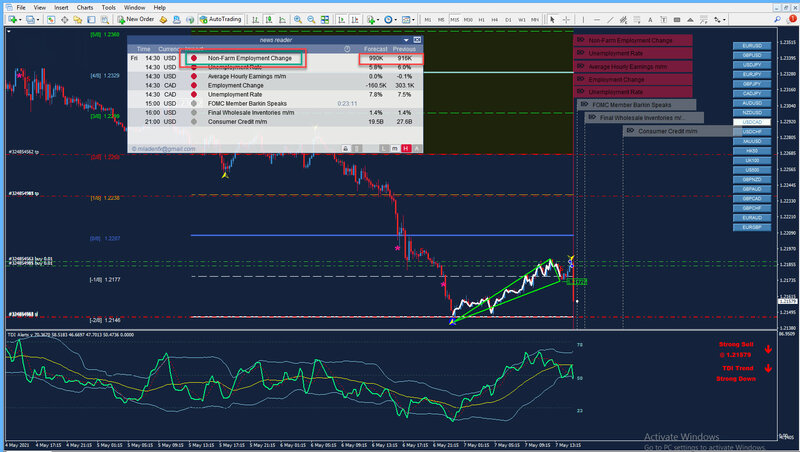Select the H4 timeframe
The width and height of the screenshot is (800, 452).
[494, 19]
